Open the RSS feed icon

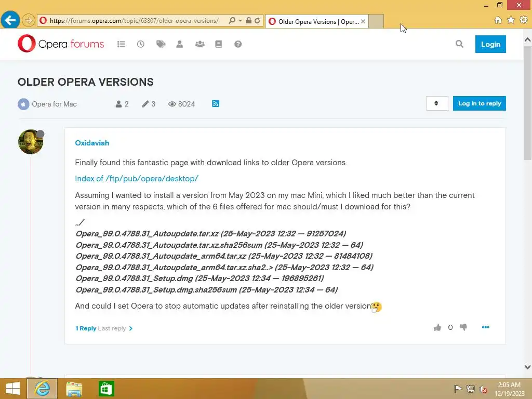click(x=216, y=104)
